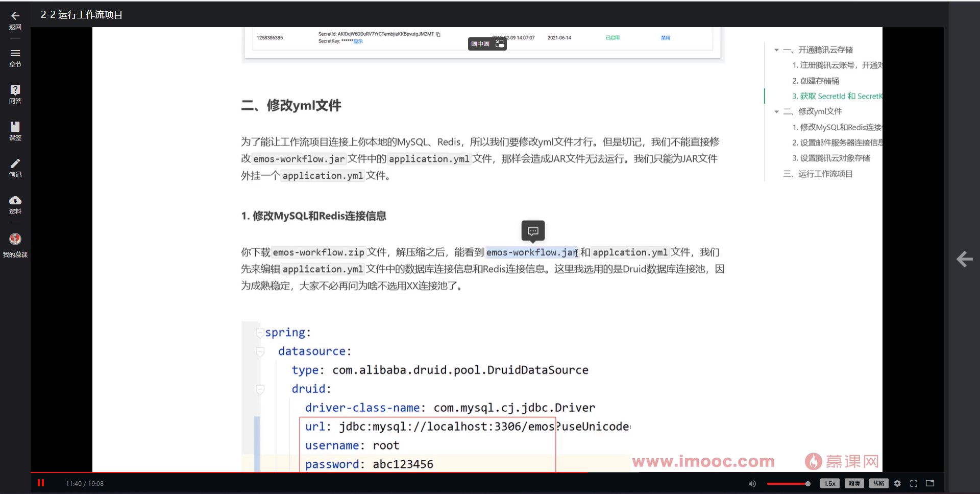Copy the SecretId using the copy icon

click(x=438, y=34)
